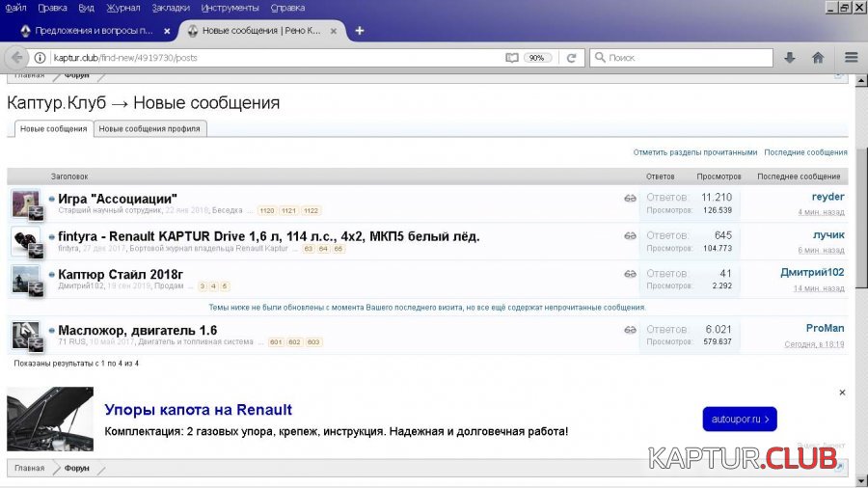This screenshot has width=868, height=488.
Task: Open the Журнал menu
Action: pos(122,8)
